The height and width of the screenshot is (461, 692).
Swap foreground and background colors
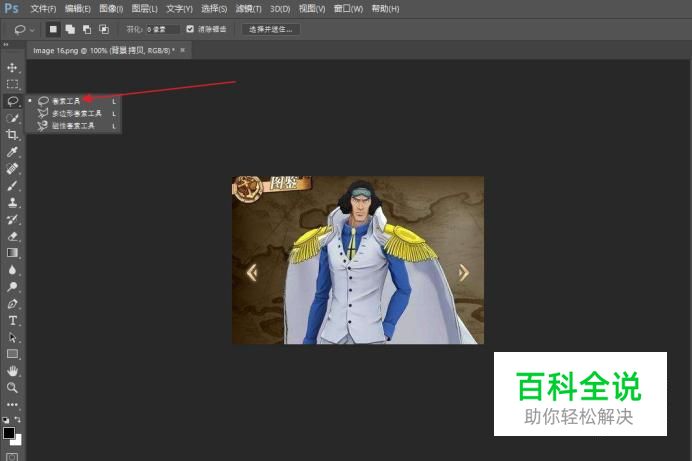coord(18,419)
